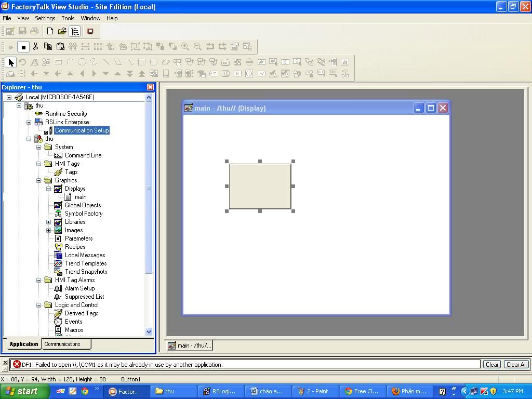
Task: Click the Paste clipboard icon
Action: (x=60, y=47)
